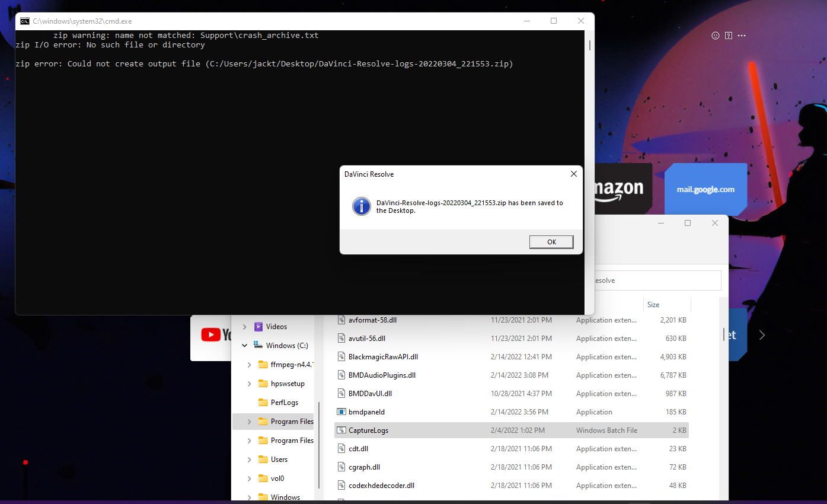This screenshot has height=504, width=827.
Task: Open the mail.google.com shortcut tile
Action: [705, 189]
